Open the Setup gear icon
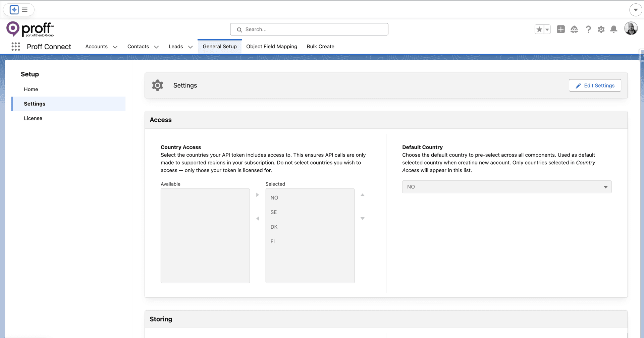Screen dimensions: 644x338 coord(601,30)
